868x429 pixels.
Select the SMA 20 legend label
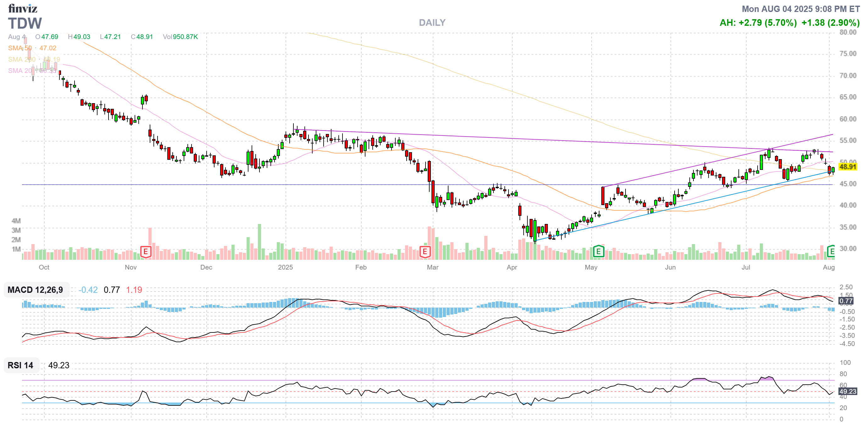20,71
